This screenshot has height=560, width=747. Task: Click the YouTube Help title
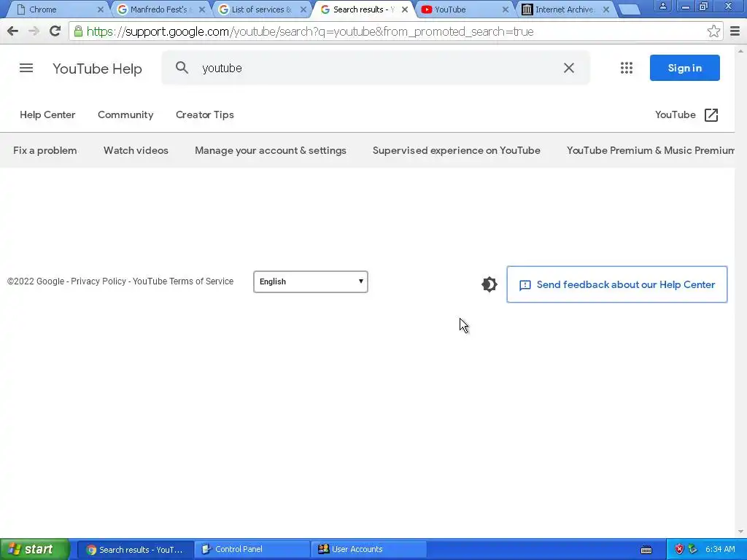click(97, 69)
